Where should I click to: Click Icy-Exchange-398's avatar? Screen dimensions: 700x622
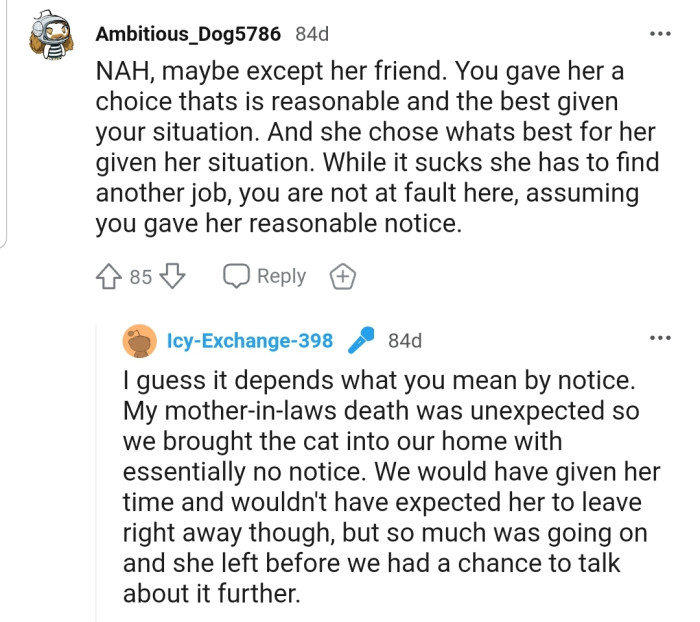[x=139, y=341]
